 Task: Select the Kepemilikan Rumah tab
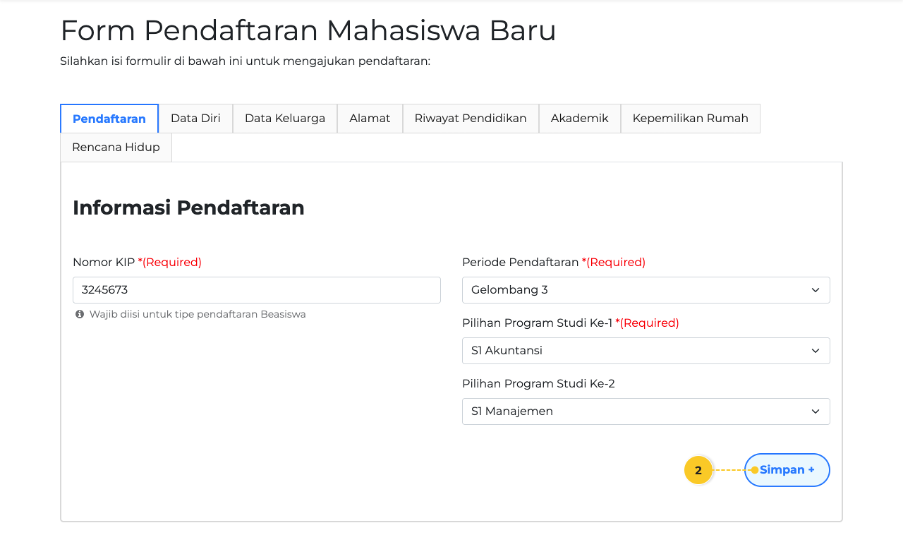coord(690,118)
